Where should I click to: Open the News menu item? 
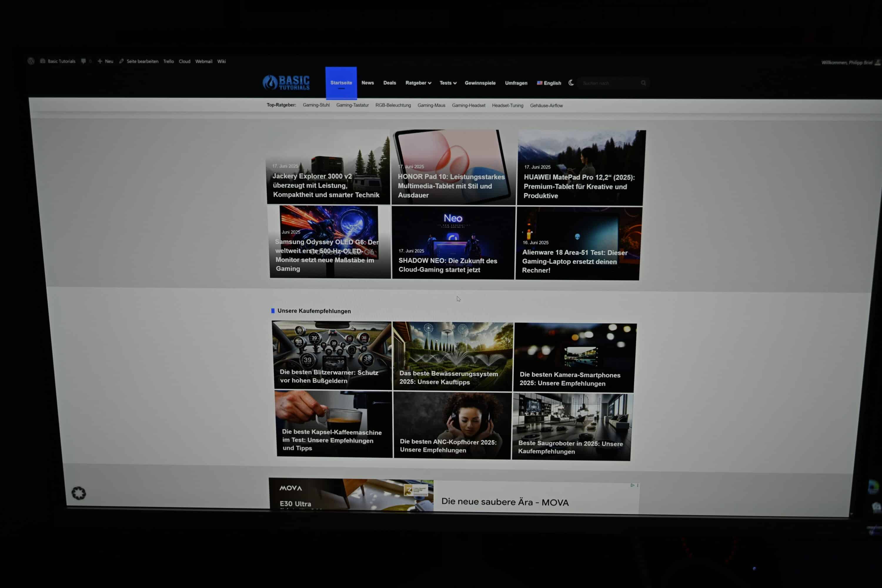pyautogui.click(x=367, y=83)
